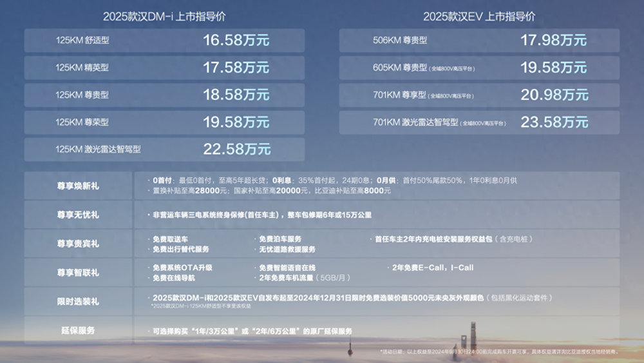
Task: Select the 125KM 精英型 17.58万元 row
Action: pyautogui.click(x=164, y=68)
